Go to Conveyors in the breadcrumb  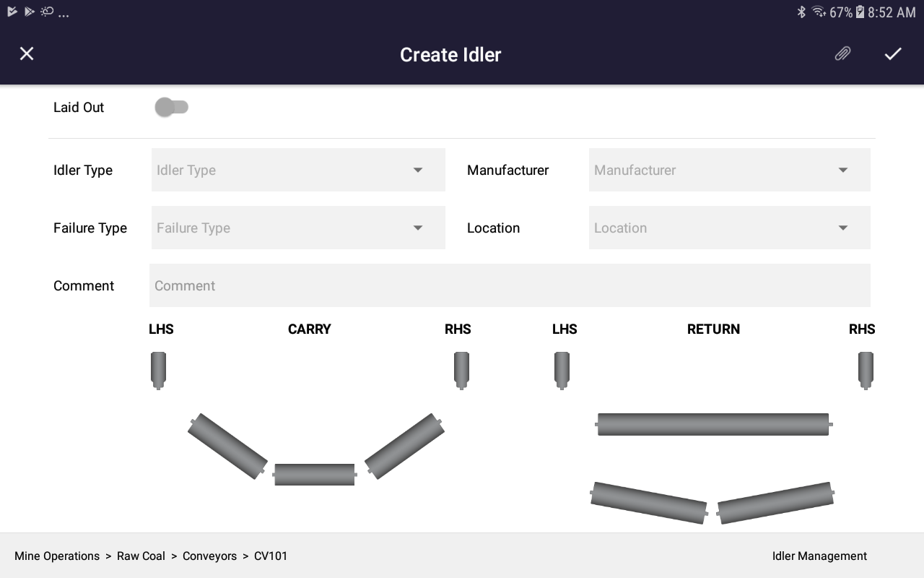209,556
